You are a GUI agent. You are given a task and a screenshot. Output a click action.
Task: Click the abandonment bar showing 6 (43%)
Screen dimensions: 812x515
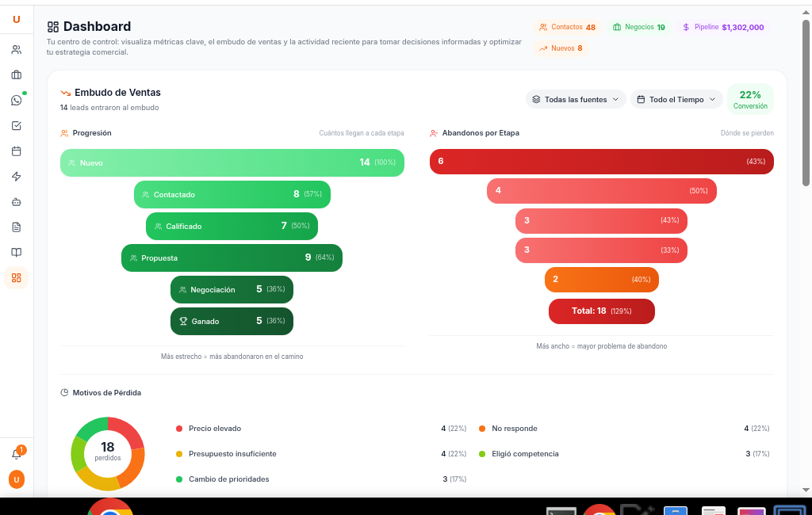pos(602,162)
